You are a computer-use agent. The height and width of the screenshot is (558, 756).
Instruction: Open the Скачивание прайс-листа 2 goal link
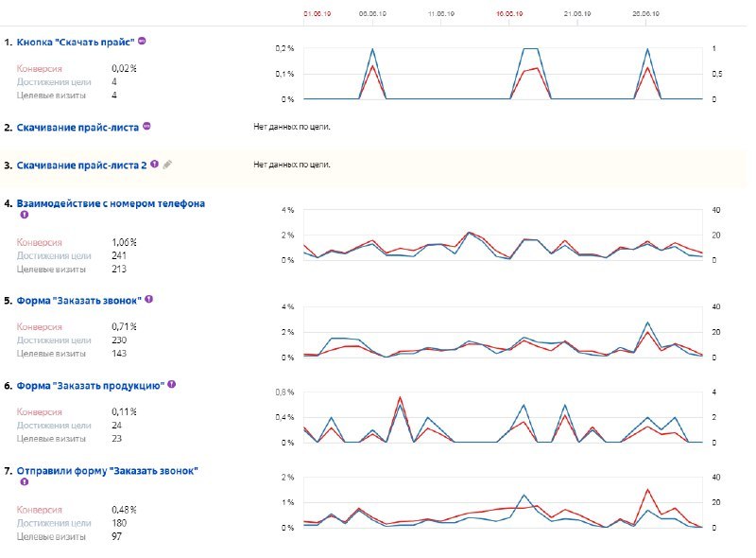(x=81, y=166)
